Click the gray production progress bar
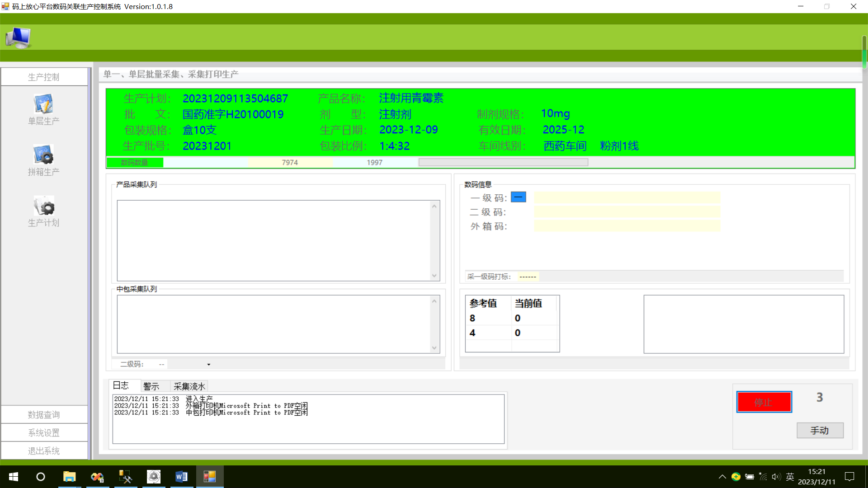Image resolution: width=868 pixels, height=488 pixels. click(503, 162)
